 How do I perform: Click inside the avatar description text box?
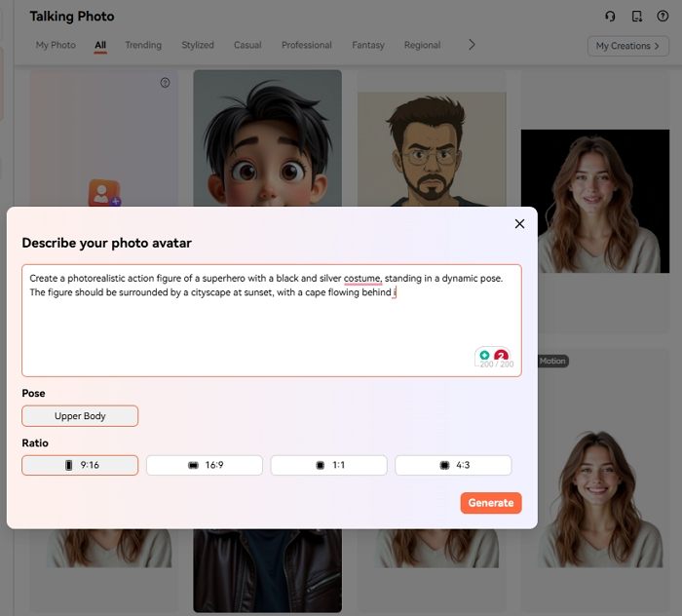click(x=272, y=321)
